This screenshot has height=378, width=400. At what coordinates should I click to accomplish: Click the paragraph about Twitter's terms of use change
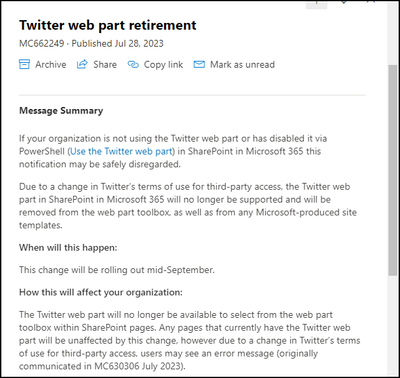188,206
